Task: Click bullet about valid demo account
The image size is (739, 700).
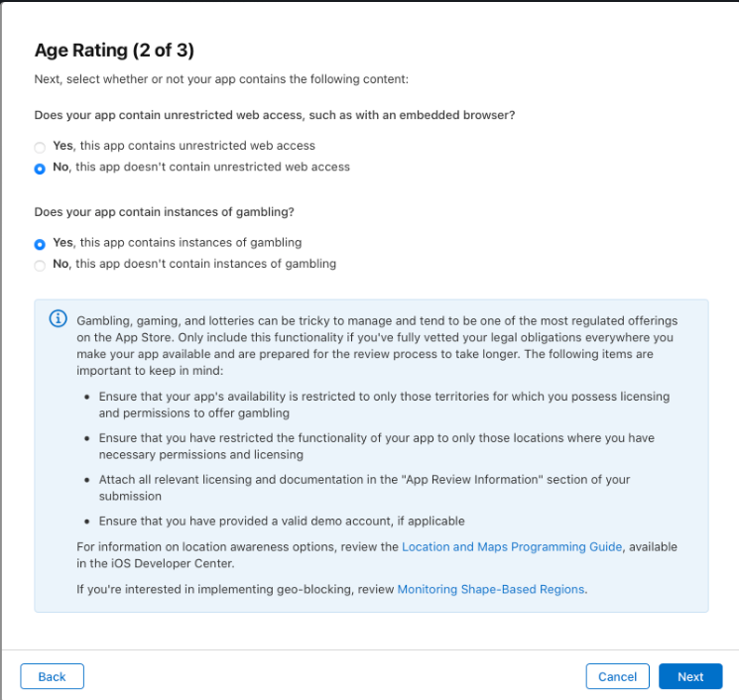Action: tap(282, 521)
